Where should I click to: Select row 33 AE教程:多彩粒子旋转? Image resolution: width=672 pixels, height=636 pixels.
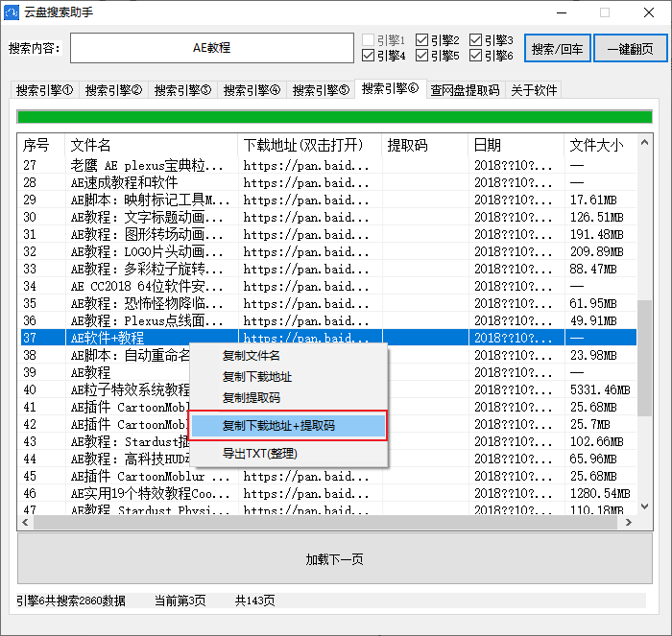pos(328,269)
